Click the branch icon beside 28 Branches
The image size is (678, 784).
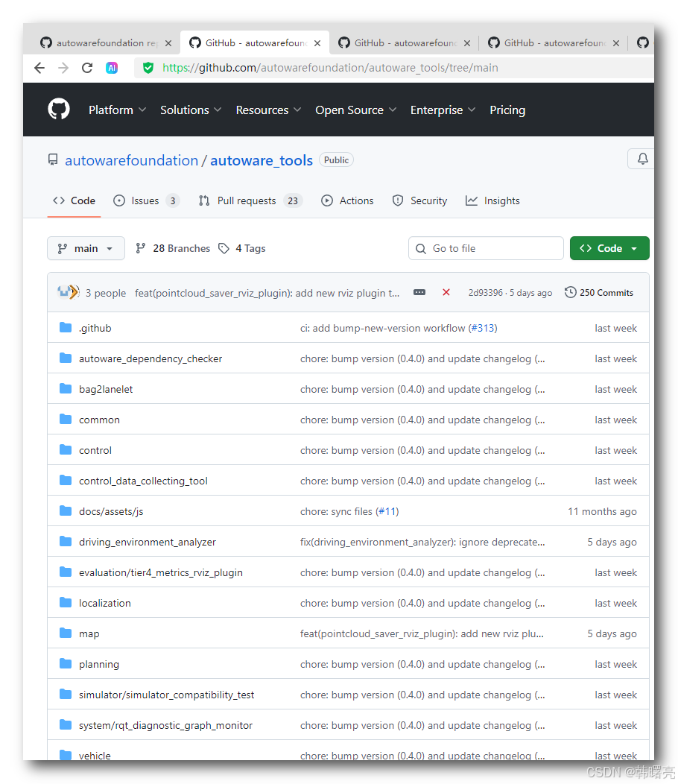click(141, 248)
